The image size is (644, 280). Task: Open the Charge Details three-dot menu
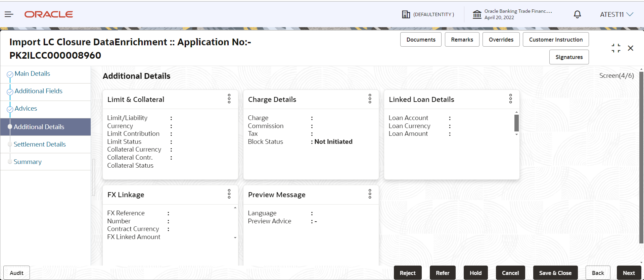[370, 99]
